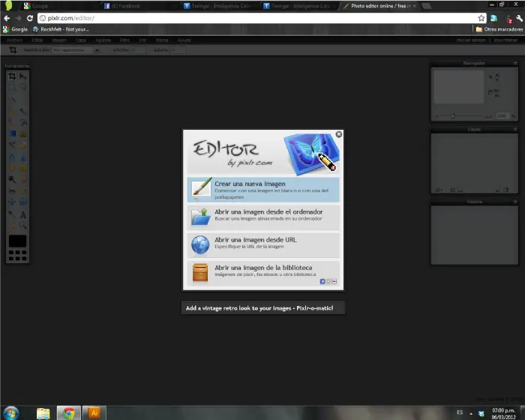Click the Pixlr-o-matic vintage retro banner
Image resolution: width=525 pixels, height=420 pixels.
click(263, 308)
